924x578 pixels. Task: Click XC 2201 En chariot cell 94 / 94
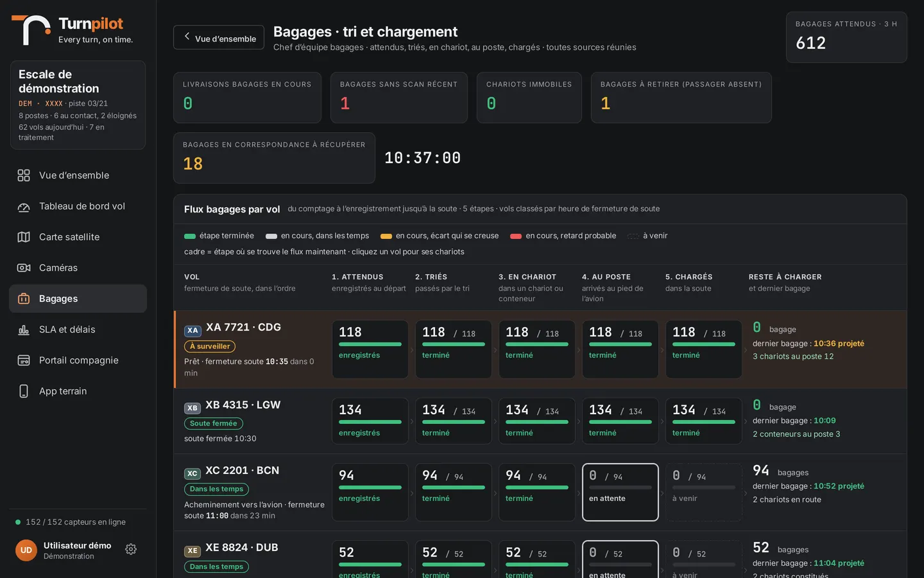tap(537, 492)
